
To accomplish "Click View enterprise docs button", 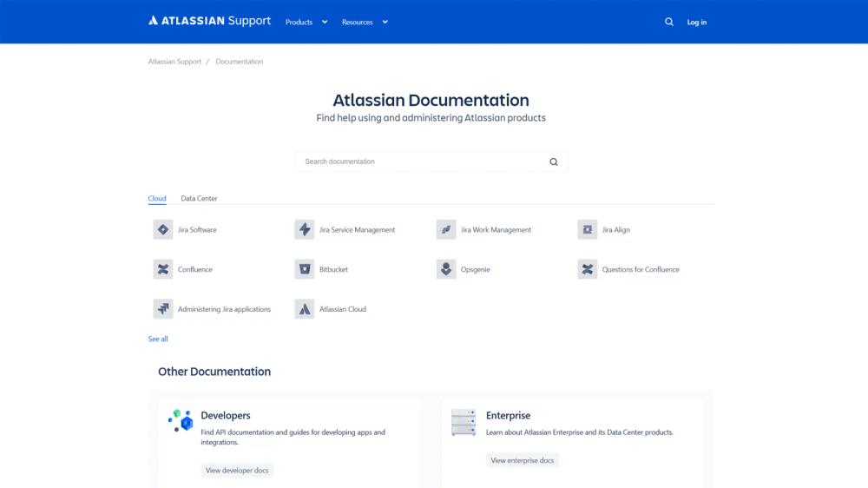I will (x=522, y=460).
